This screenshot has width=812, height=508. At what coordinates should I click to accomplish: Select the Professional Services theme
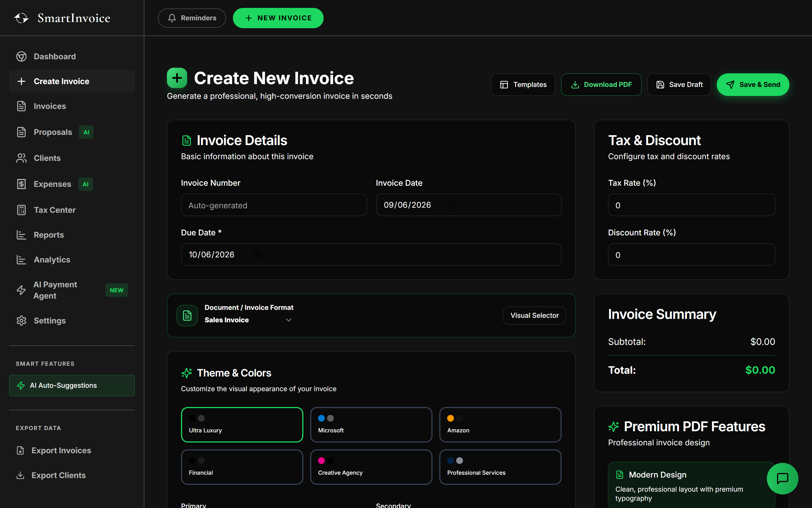[x=500, y=467]
